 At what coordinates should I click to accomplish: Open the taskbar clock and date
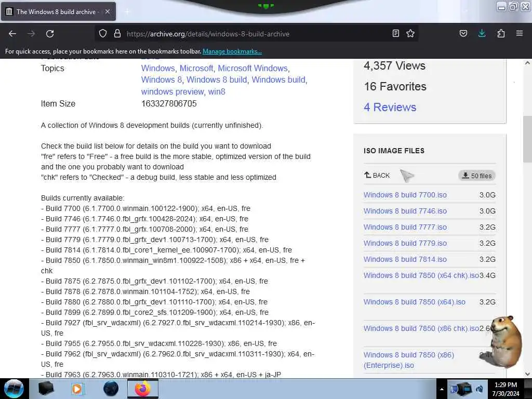pos(506,389)
